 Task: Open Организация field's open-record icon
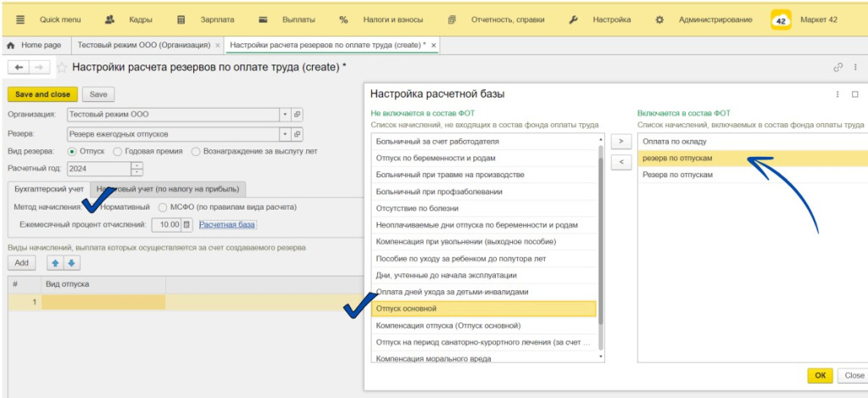click(x=298, y=115)
